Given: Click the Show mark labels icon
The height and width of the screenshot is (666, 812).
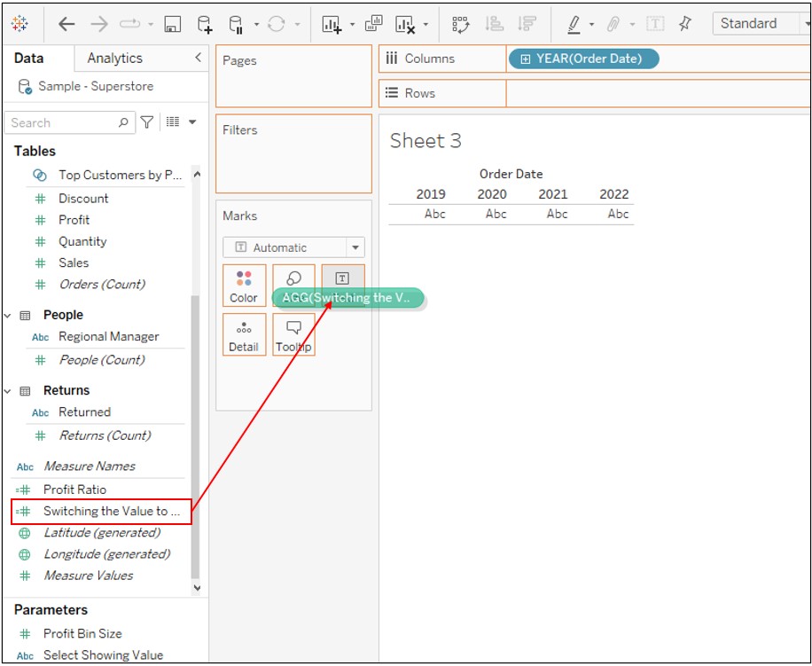Looking at the screenshot, I should pos(655,24).
